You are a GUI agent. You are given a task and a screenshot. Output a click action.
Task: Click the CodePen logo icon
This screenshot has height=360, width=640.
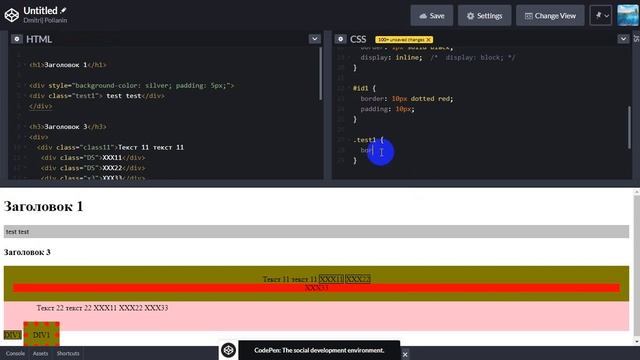(11, 15)
